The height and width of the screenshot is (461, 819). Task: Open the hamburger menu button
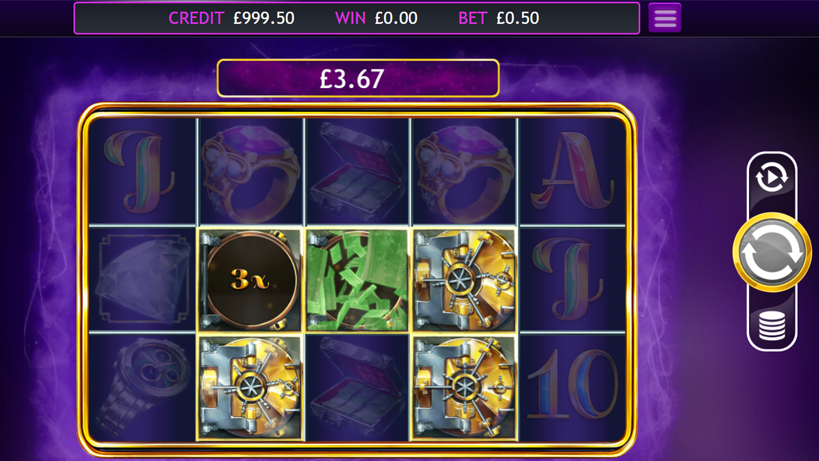[x=664, y=18]
